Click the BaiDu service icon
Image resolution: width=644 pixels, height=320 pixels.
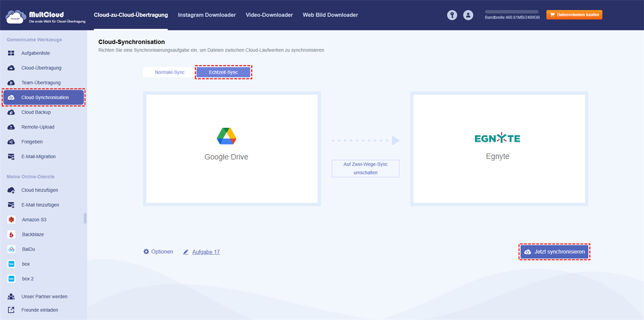[x=11, y=249]
